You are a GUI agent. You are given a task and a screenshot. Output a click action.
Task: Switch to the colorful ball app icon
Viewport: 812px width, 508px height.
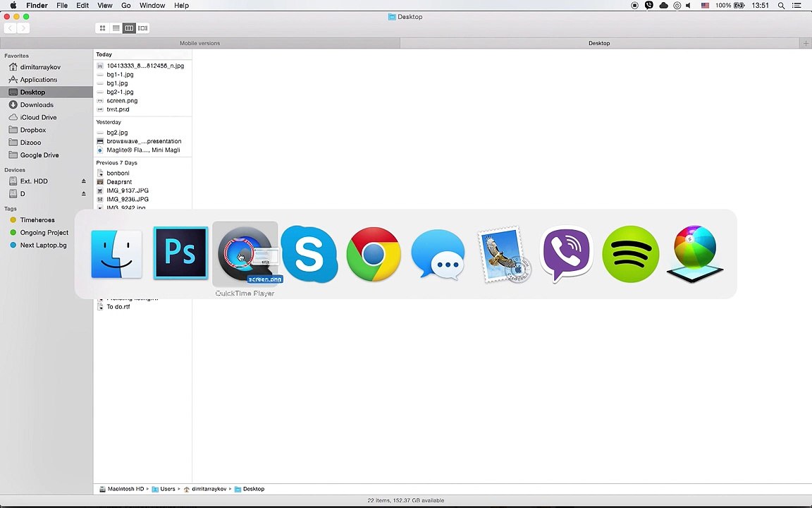tap(694, 254)
